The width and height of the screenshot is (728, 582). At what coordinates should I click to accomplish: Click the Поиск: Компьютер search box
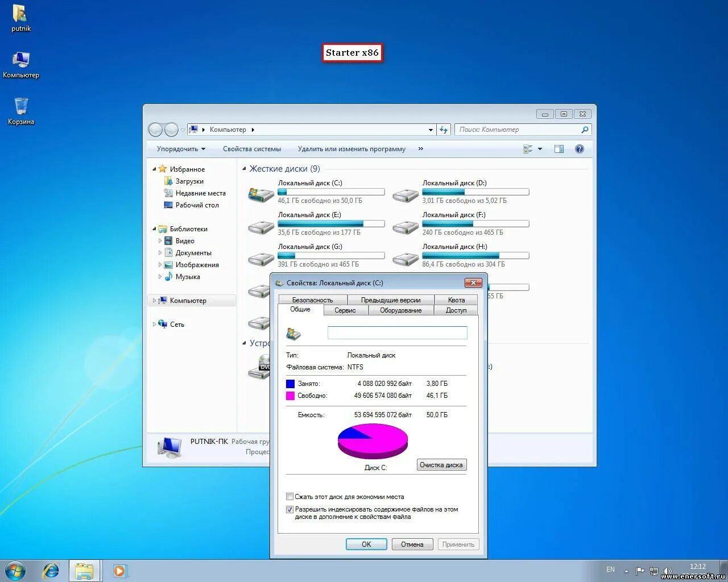523,130
